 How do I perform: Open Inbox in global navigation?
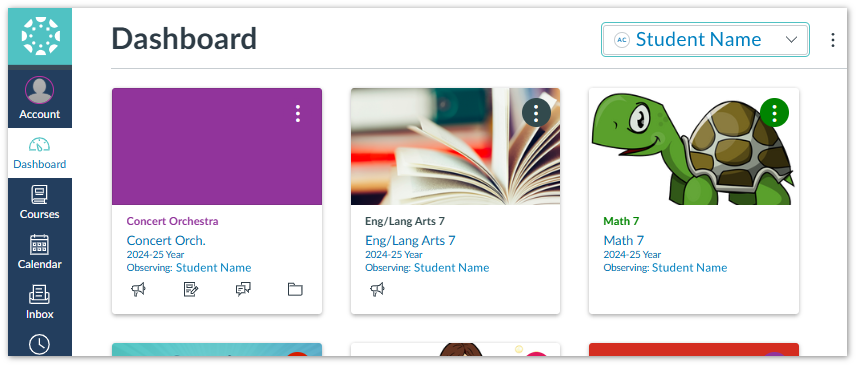pyautogui.click(x=40, y=303)
